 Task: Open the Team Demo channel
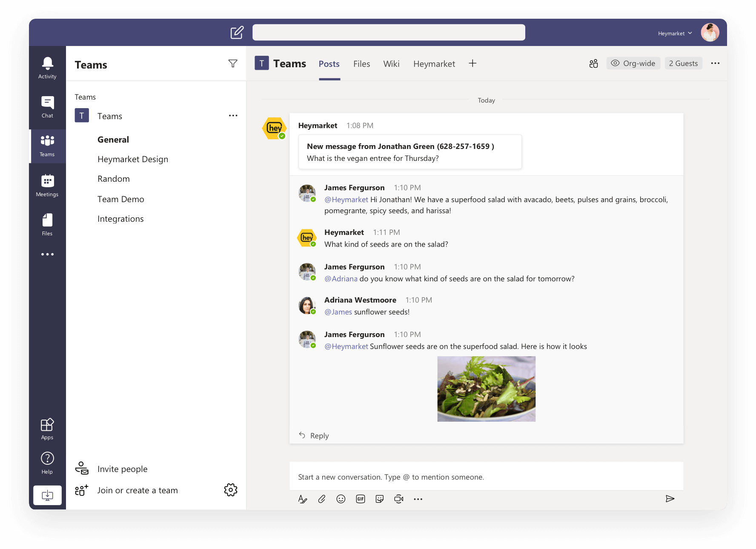(x=121, y=199)
